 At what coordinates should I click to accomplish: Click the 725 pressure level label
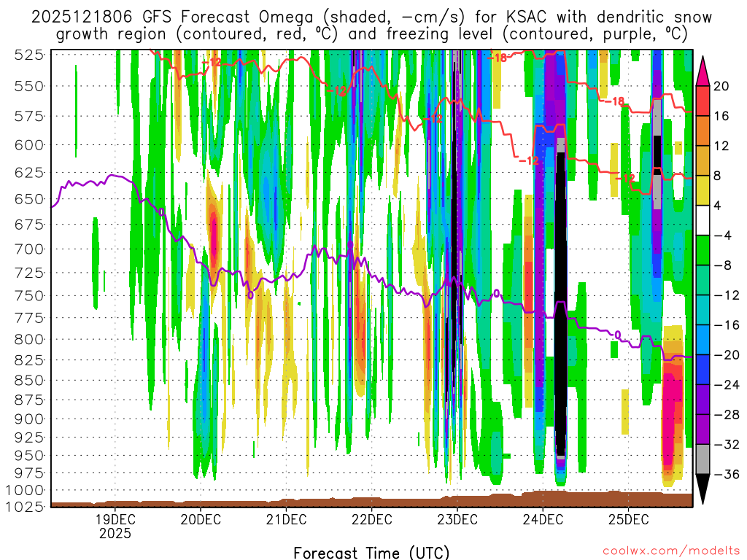pyautogui.click(x=29, y=273)
